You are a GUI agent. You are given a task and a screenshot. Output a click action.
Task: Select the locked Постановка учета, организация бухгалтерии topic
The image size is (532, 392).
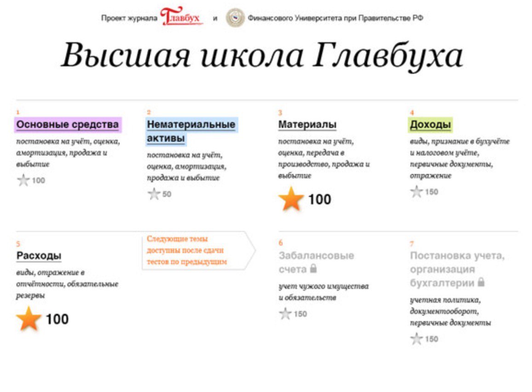457,269
